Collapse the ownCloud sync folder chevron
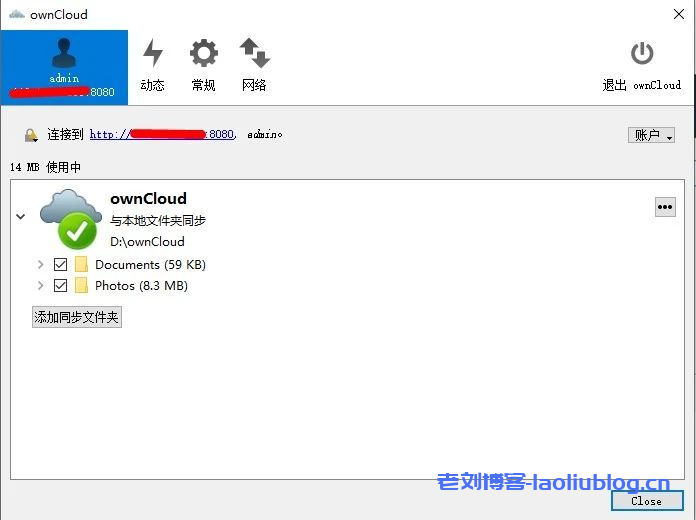This screenshot has width=696, height=520. [x=20, y=217]
